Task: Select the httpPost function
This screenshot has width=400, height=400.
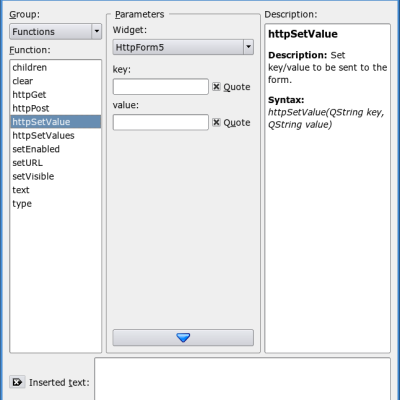Action: [55, 108]
